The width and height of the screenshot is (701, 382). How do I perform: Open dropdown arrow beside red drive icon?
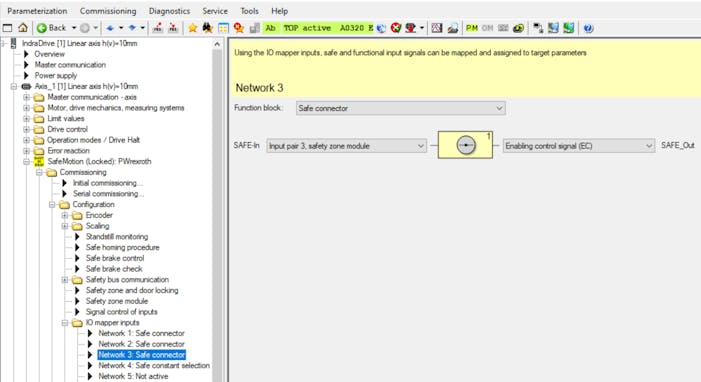[x=422, y=28]
